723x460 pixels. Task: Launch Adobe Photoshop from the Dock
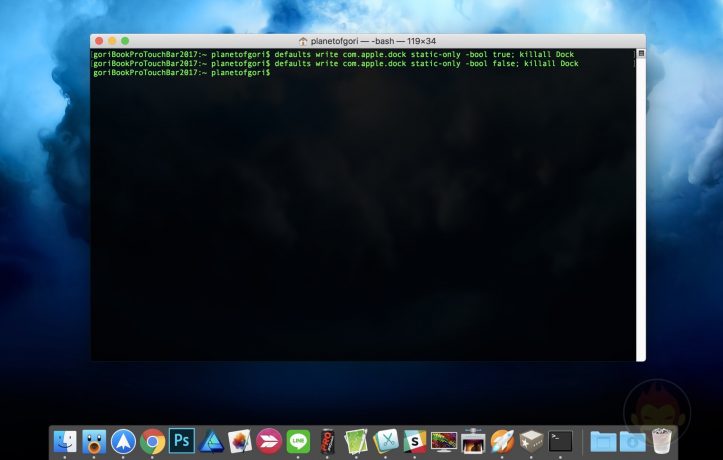click(182, 441)
